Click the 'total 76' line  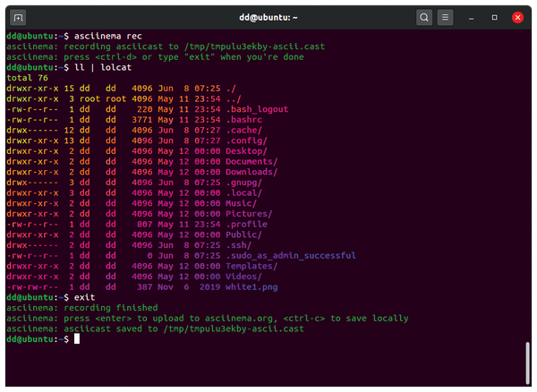click(28, 78)
